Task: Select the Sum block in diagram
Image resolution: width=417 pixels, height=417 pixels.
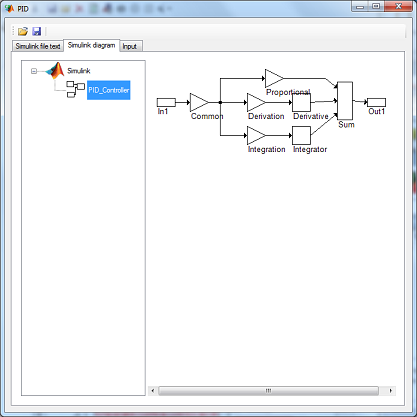Action: (345, 101)
